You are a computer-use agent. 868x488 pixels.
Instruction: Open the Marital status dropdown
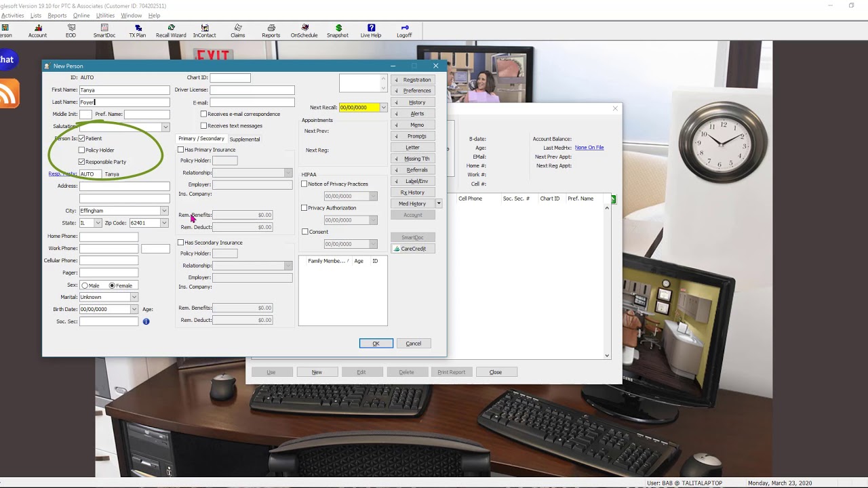coord(134,297)
